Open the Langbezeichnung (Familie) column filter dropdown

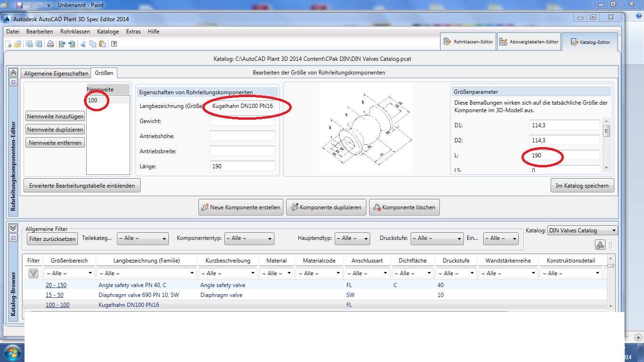147,273
